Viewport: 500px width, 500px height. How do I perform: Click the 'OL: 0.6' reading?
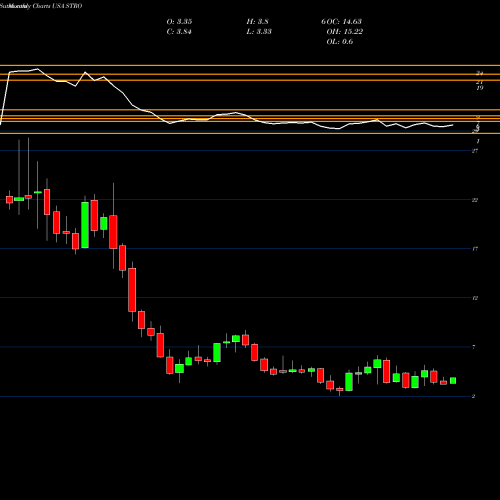[340, 41]
